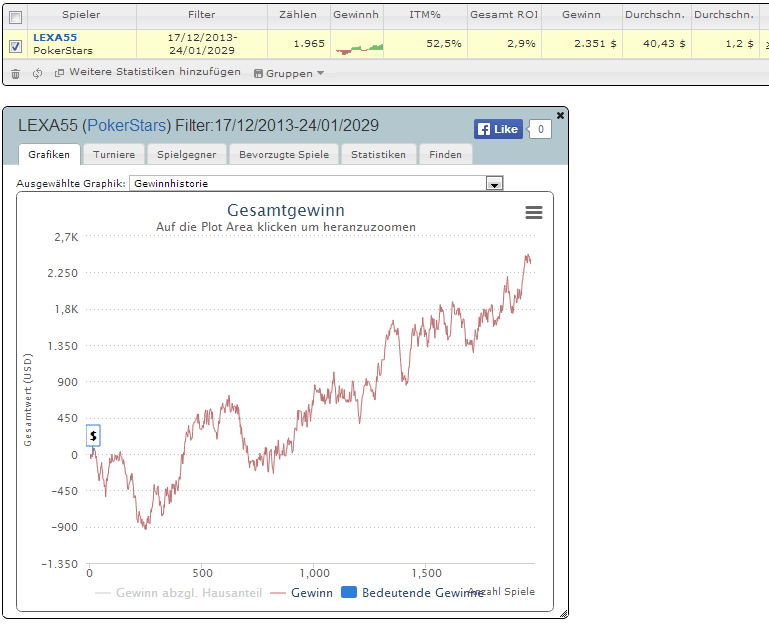This screenshot has height=625, width=769.
Task: Sort by the Spieler column header
Action: (x=81, y=15)
